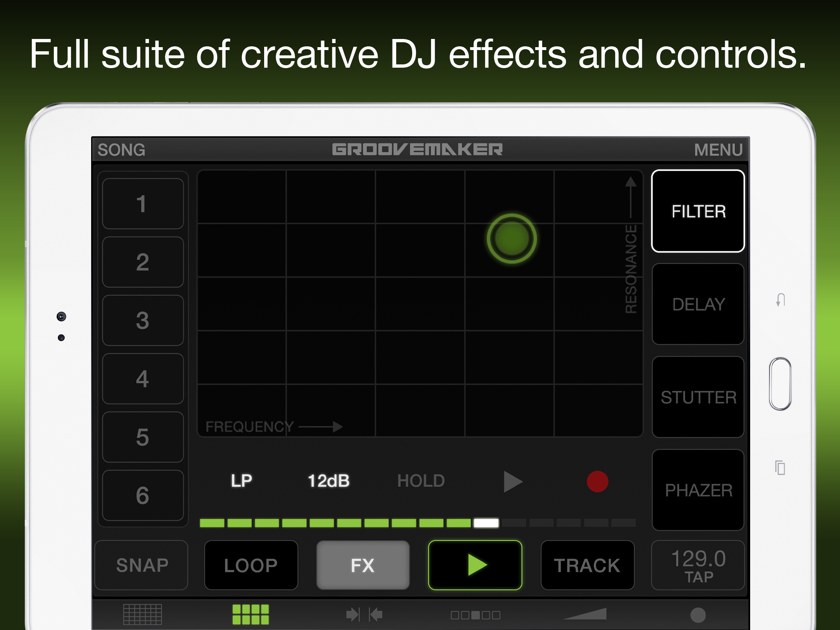The width and height of the screenshot is (840, 630).
Task: Click the FREQUENCY axis label
Action: tap(249, 427)
